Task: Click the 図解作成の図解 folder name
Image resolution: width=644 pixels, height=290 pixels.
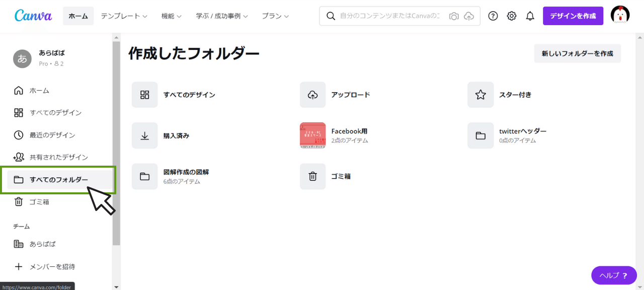Action: (186, 172)
